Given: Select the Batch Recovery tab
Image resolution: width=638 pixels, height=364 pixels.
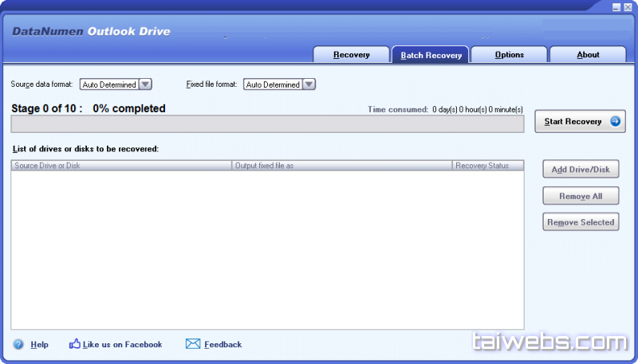Looking at the screenshot, I should click(x=431, y=55).
